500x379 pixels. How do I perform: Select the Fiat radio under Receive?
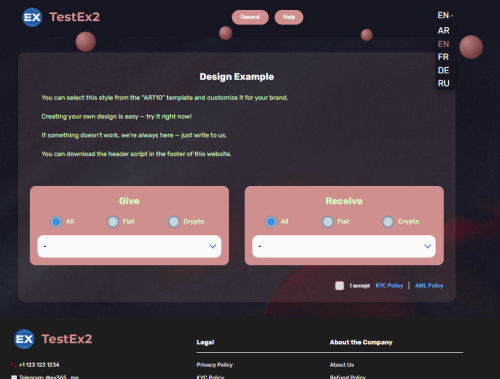pyautogui.click(x=328, y=222)
